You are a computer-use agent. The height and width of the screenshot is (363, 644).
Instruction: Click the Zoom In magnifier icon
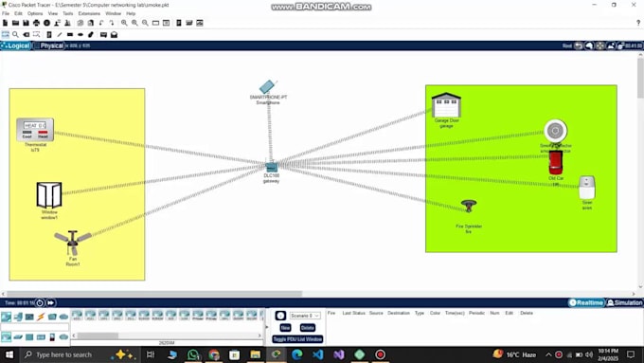tap(124, 23)
